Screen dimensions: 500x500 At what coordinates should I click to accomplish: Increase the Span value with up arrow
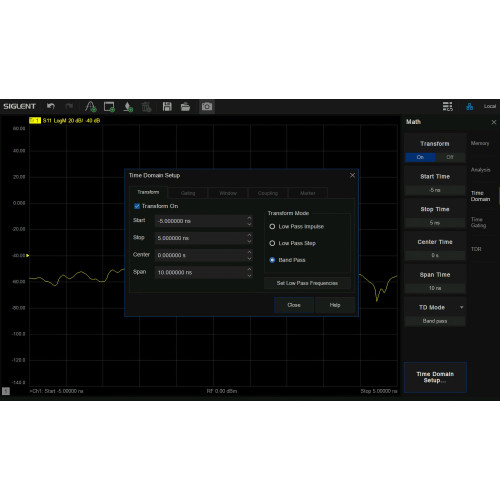pos(249,269)
